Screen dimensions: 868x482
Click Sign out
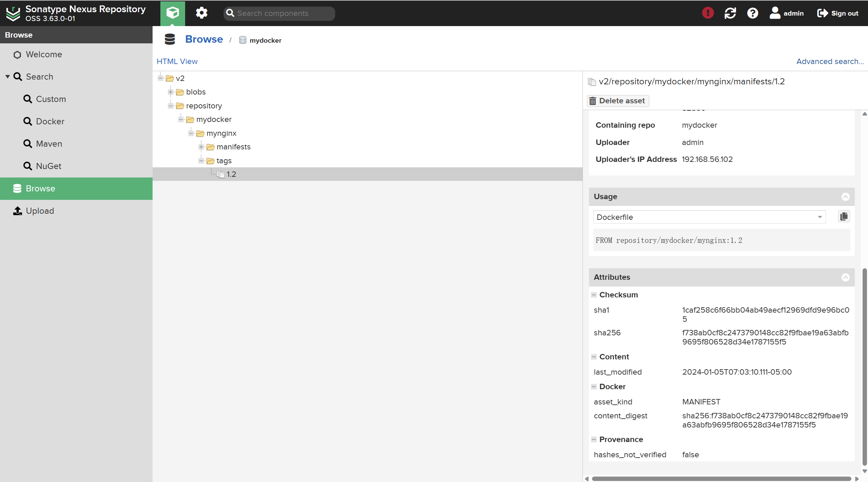[x=837, y=13]
